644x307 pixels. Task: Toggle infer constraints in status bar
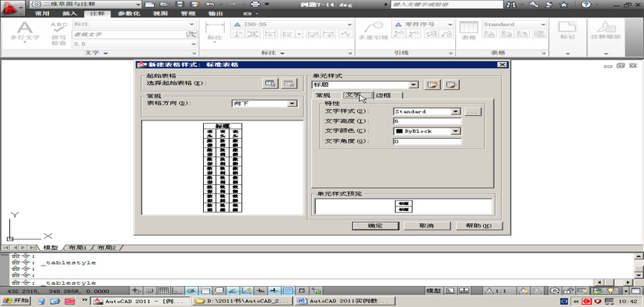pos(136,291)
